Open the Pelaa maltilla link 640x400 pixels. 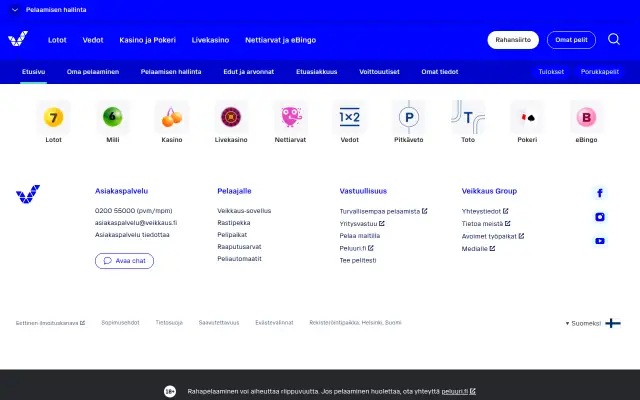(360, 236)
